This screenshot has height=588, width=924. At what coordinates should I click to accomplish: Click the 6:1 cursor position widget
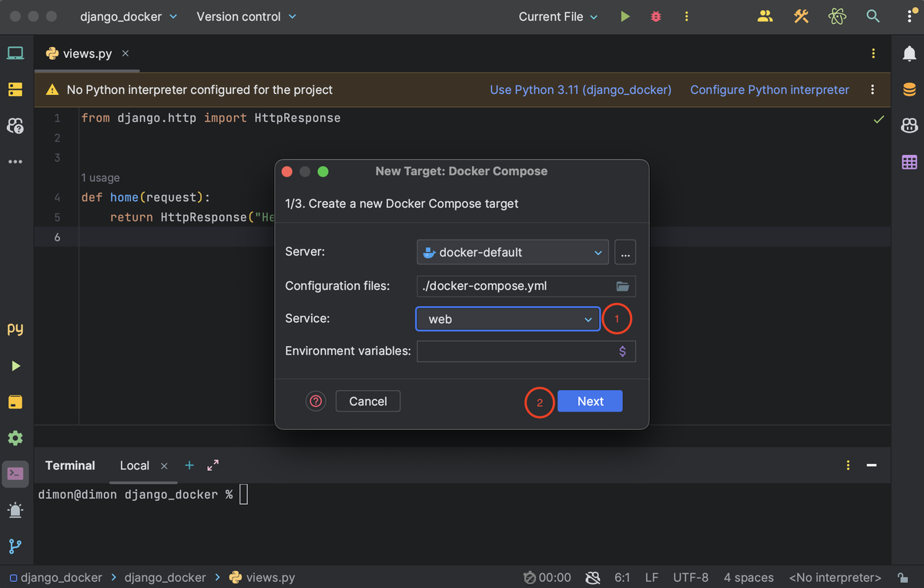pos(622,577)
